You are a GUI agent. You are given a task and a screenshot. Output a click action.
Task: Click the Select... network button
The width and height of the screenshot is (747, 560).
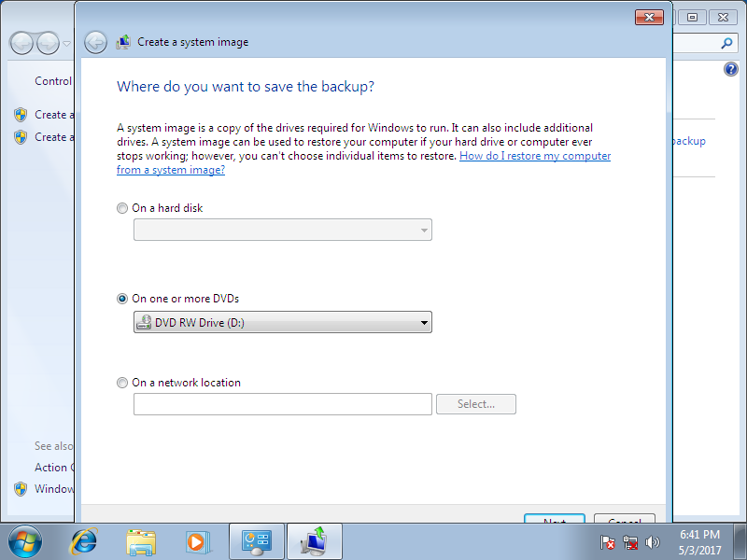476,404
